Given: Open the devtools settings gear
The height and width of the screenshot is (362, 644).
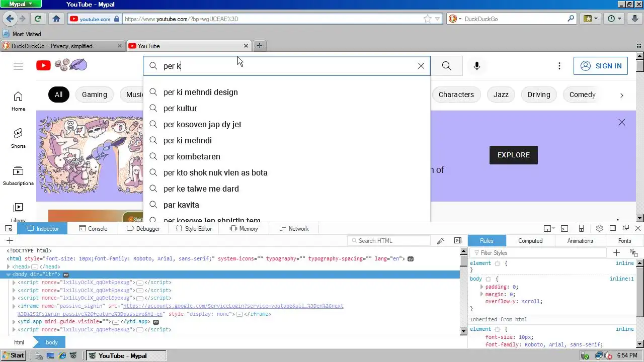Looking at the screenshot, I should (599, 228).
